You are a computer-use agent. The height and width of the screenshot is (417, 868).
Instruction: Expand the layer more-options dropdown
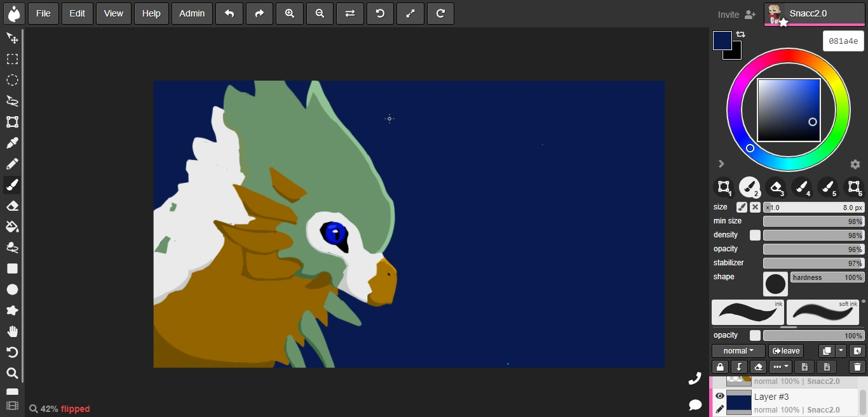point(780,367)
